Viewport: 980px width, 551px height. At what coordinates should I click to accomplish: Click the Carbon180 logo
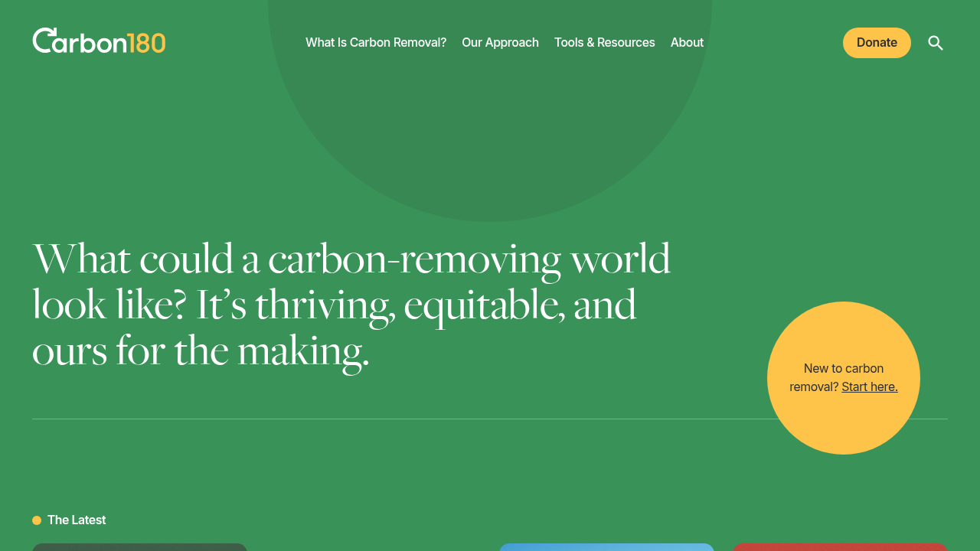98,40
